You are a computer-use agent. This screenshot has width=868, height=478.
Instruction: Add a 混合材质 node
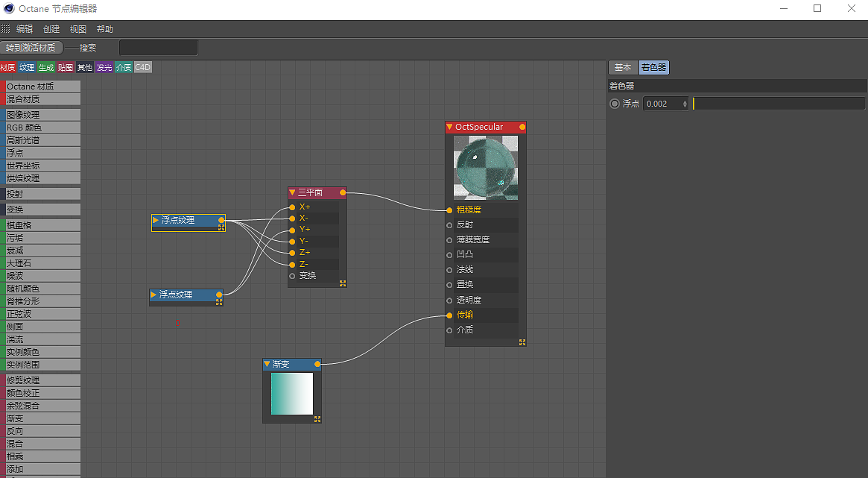tap(40, 99)
